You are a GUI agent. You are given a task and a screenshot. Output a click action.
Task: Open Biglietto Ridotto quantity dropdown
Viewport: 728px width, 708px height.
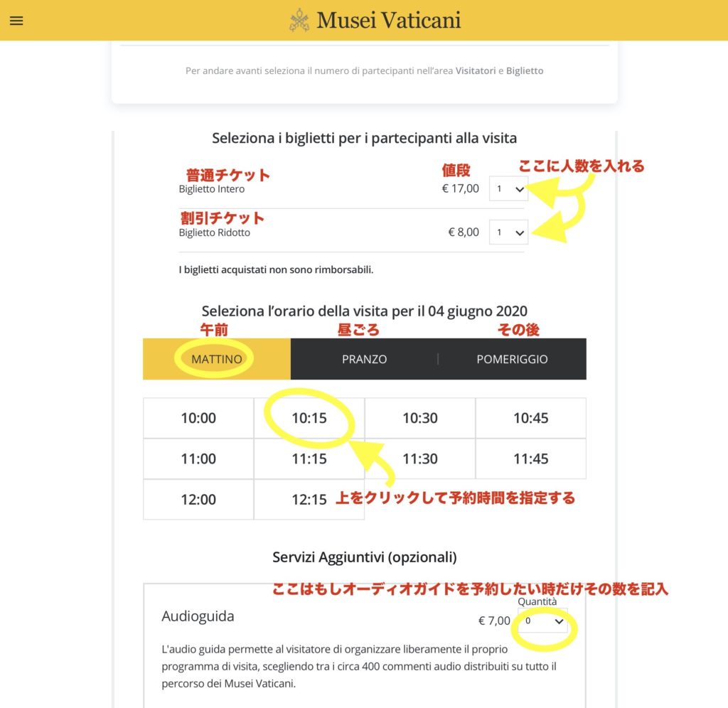tap(508, 232)
